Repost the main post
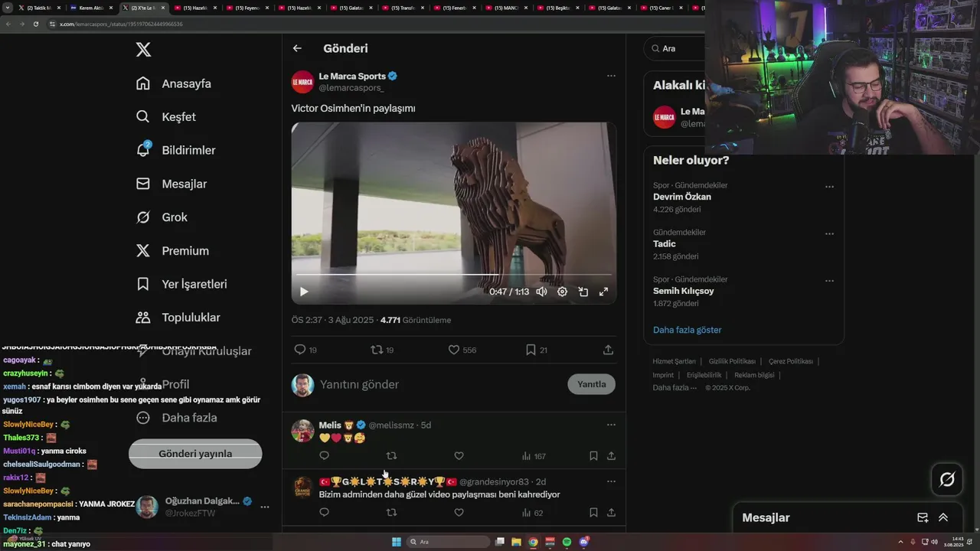The image size is (980, 551). point(376,350)
